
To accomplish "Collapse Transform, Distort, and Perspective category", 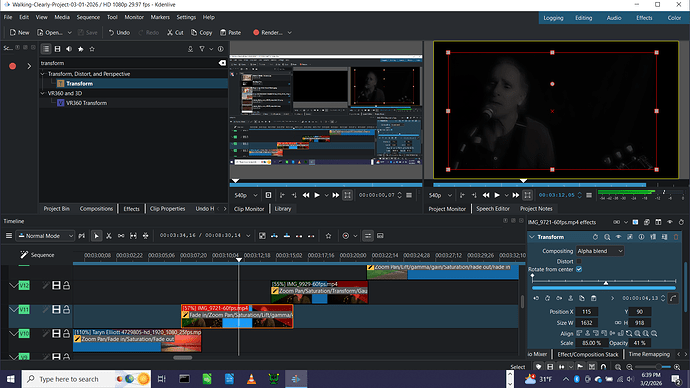I will click(43, 74).
